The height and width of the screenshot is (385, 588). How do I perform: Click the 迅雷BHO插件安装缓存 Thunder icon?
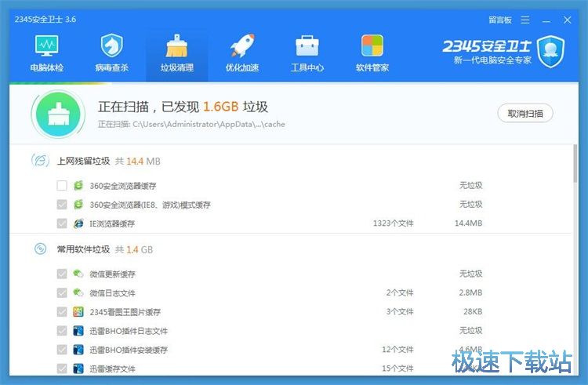tap(78, 350)
